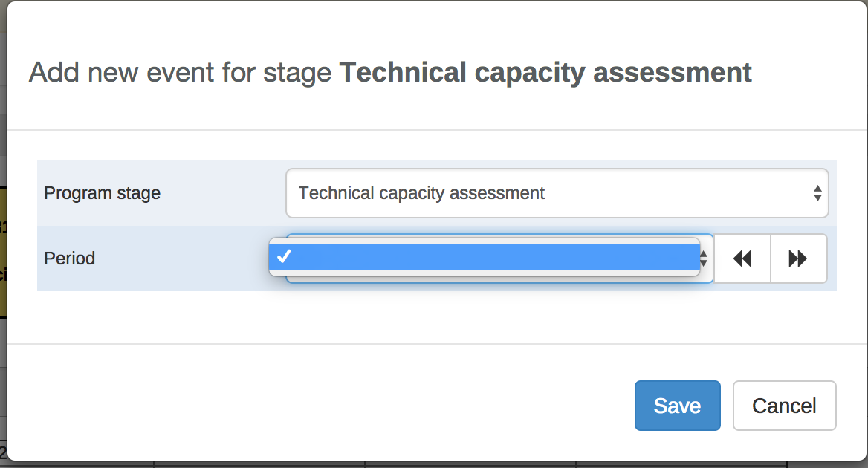This screenshot has height=468, width=868.
Task: Open the Program stage dropdown
Action: click(556, 194)
